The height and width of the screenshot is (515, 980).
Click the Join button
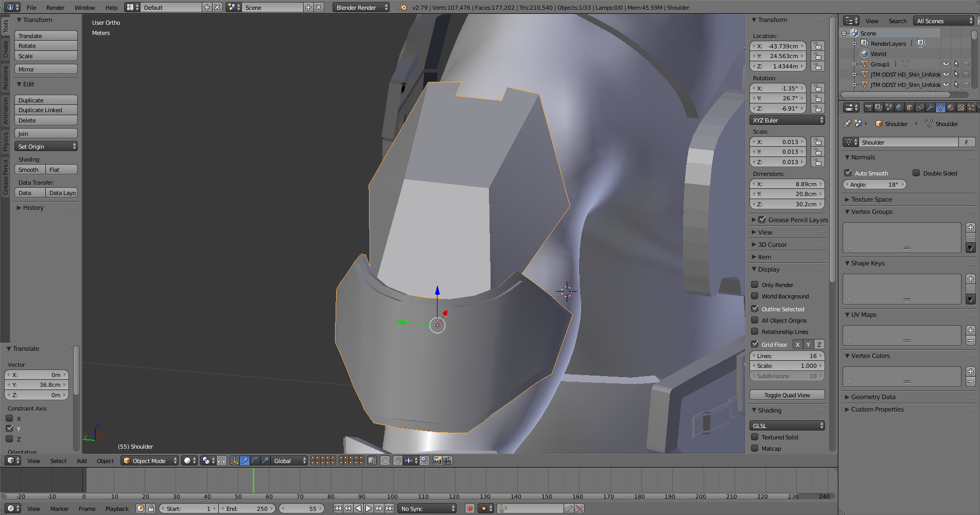pos(46,133)
